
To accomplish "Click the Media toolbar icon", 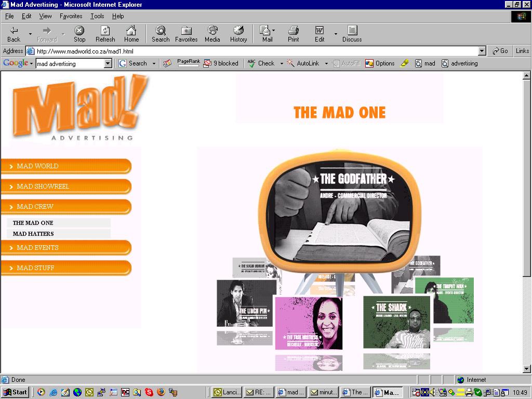I will point(212,34).
